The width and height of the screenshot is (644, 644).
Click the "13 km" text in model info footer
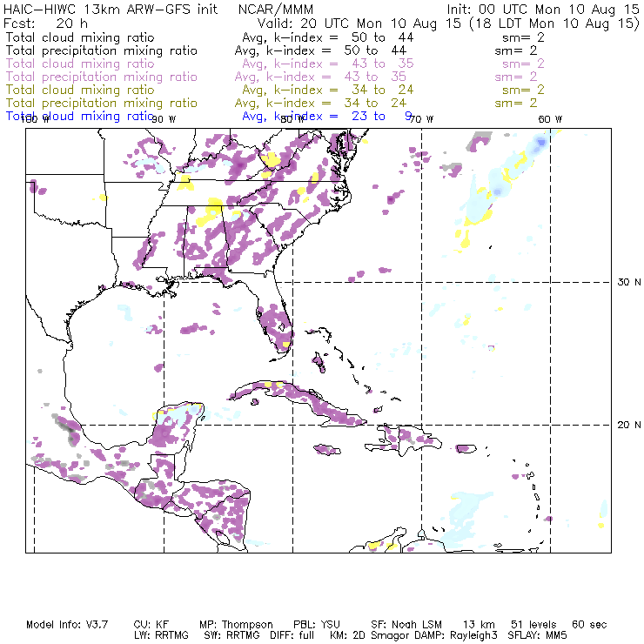pos(479,625)
